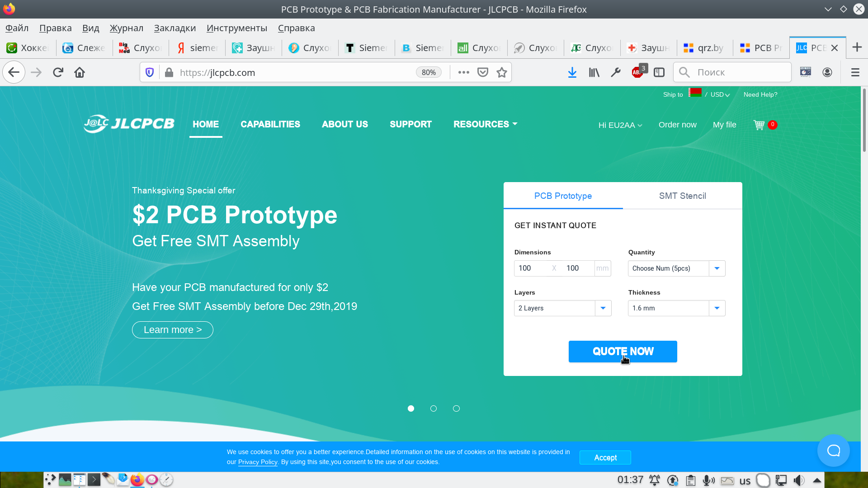Show the third carousel slide

tap(457, 408)
